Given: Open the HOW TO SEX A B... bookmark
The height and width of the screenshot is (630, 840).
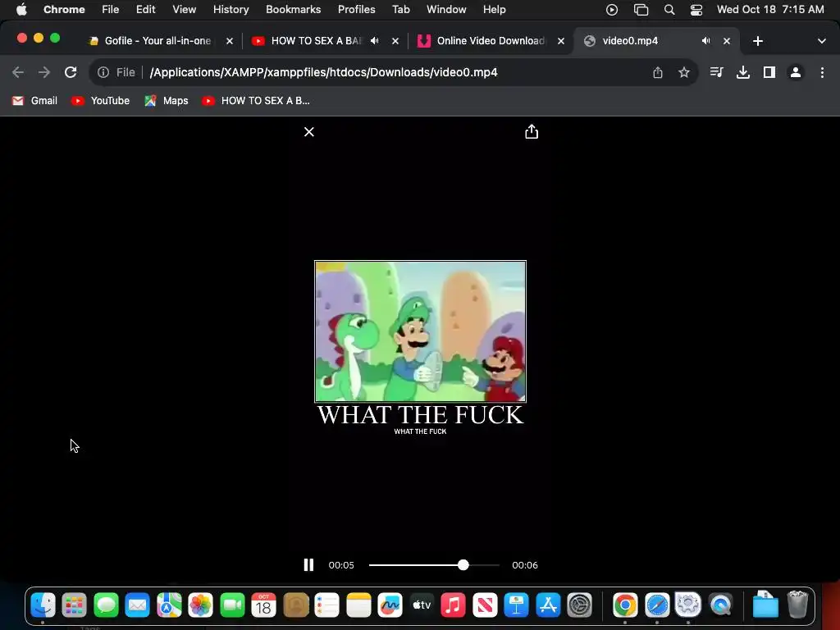Looking at the screenshot, I should [x=256, y=101].
